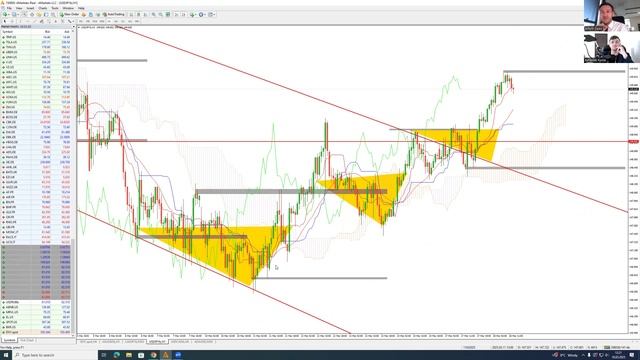Open the arrows objects dropdown

tap(71, 21)
